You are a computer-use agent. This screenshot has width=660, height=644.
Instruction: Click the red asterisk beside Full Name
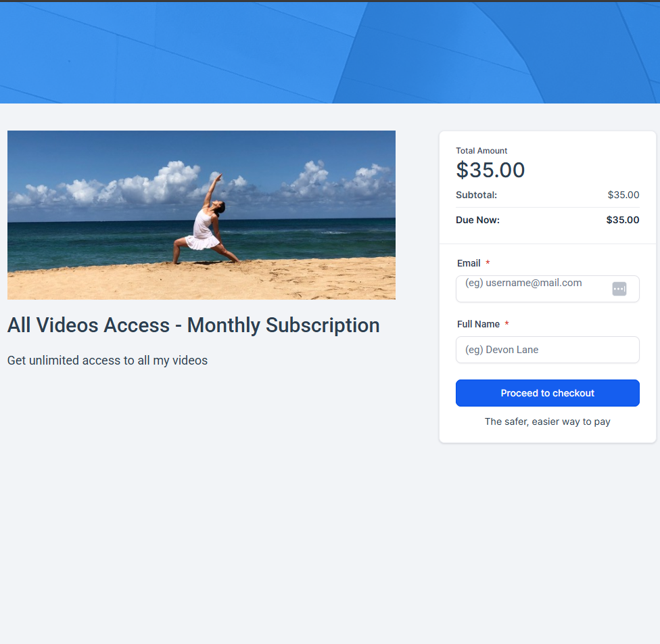tap(506, 324)
